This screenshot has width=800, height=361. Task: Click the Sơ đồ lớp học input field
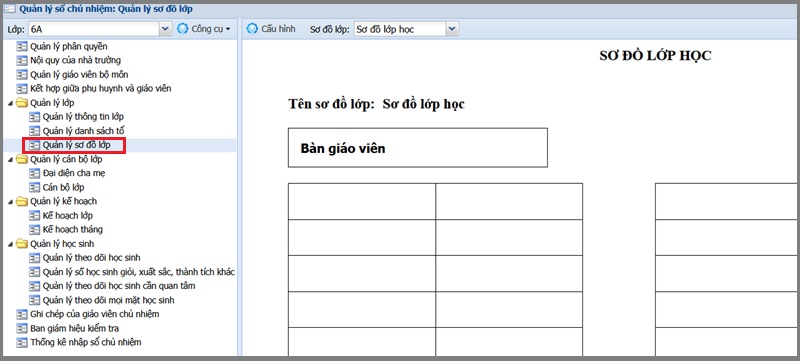(x=399, y=29)
